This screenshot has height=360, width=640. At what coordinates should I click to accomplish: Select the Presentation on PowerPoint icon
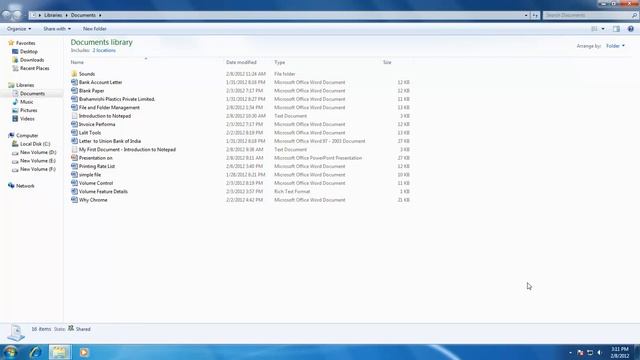click(x=74, y=158)
